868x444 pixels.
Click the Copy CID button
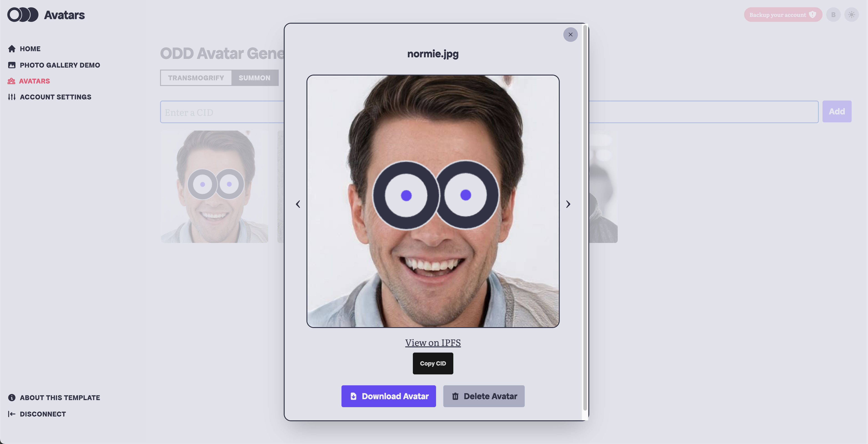tap(433, 363)
